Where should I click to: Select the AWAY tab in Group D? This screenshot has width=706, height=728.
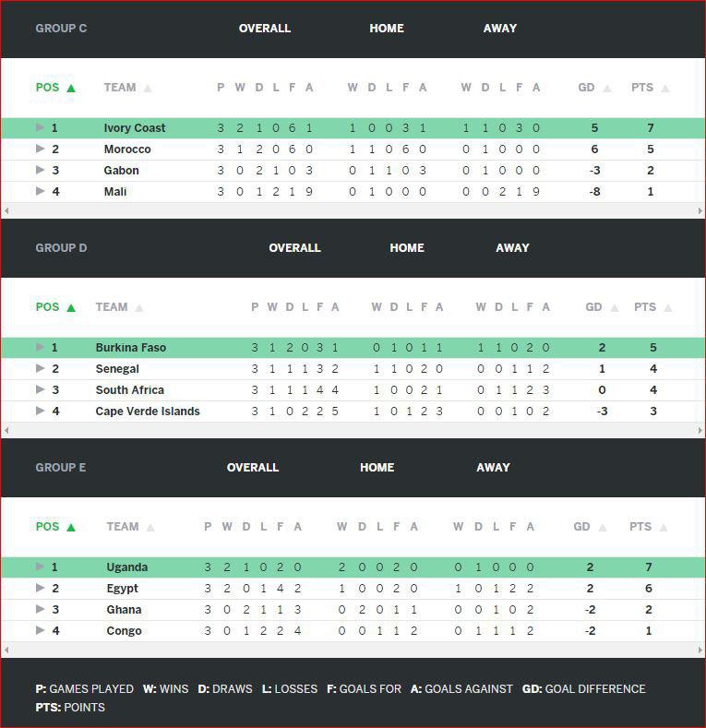[512, 248]
